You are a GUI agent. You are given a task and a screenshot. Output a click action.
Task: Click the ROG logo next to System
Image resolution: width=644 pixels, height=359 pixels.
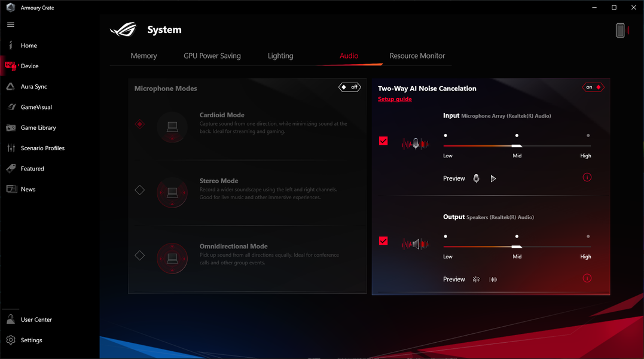123,29
